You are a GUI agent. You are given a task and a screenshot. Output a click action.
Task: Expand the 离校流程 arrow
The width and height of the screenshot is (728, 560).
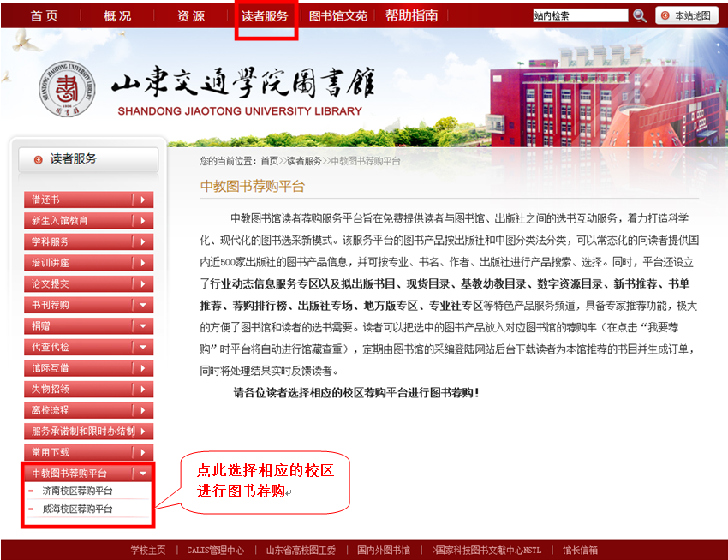(143, 410)
